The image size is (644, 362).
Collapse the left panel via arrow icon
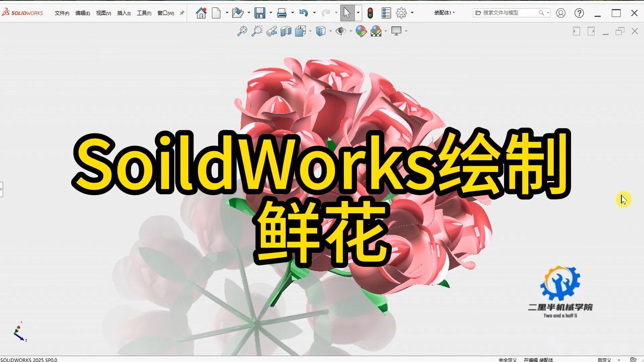[576, 31]
